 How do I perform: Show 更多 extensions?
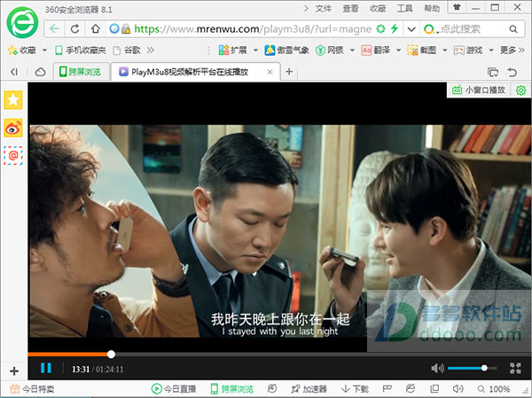[x=512, y=51]
